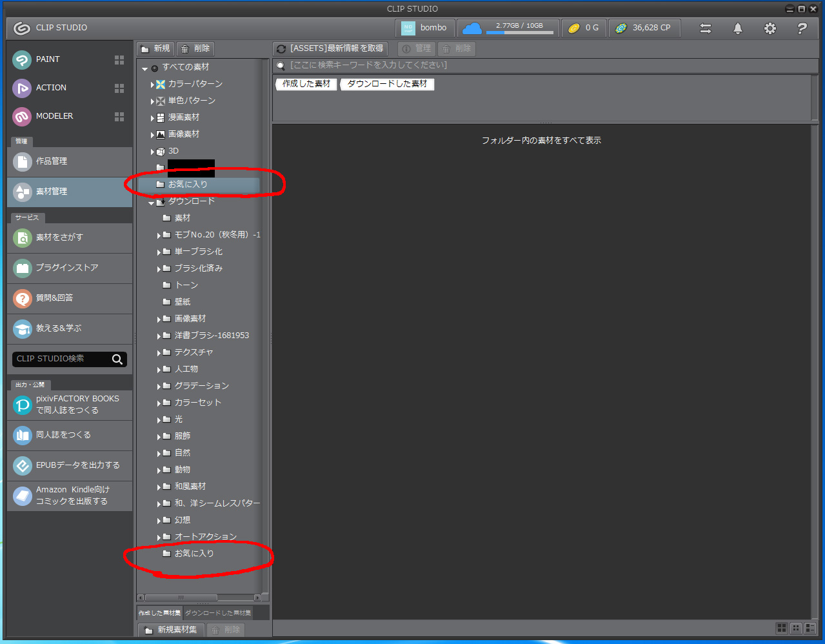The width and height of the screenshot is (825, 644).
Task: Open pixivFACTORY BOOKS doujinshi service
Action: tap(70, 405)
